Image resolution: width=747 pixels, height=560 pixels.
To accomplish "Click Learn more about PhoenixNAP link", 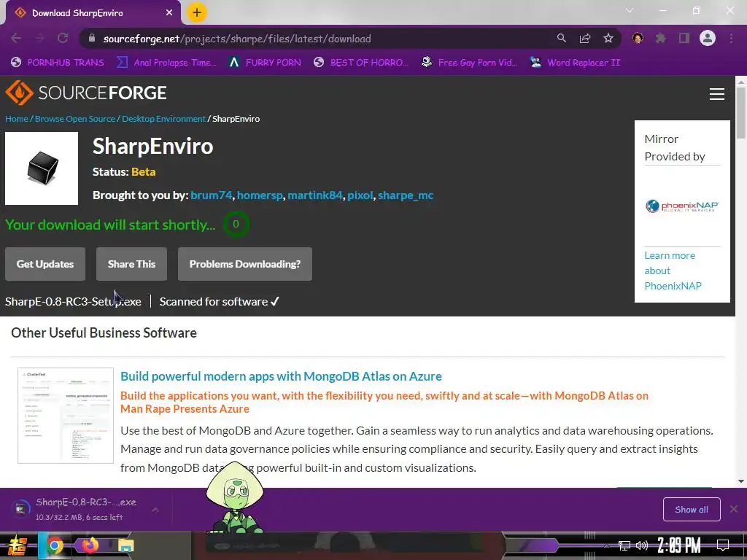I will [x=673, y=271].
